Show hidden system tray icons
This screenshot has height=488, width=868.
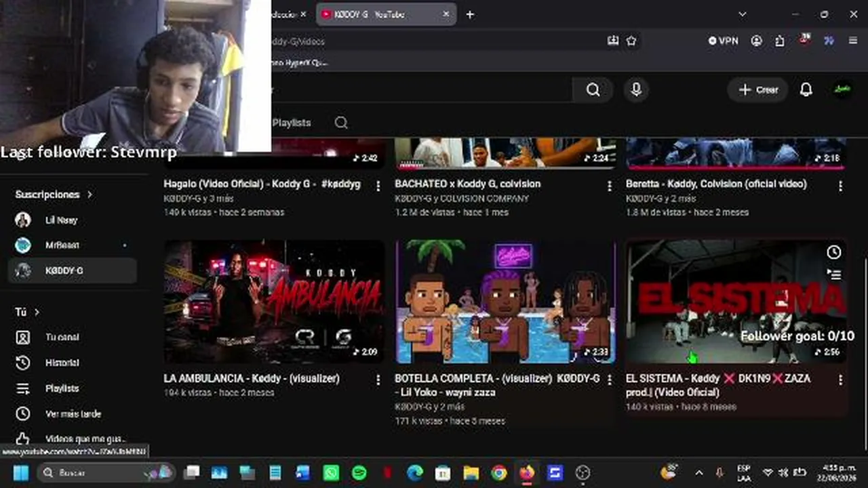[699, 472]
